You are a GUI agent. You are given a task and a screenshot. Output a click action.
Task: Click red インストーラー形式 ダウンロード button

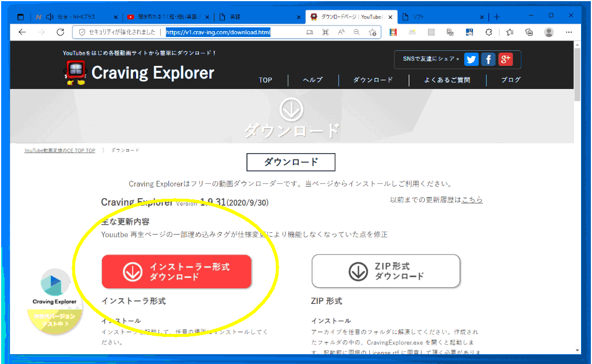[x=177, y=272]
